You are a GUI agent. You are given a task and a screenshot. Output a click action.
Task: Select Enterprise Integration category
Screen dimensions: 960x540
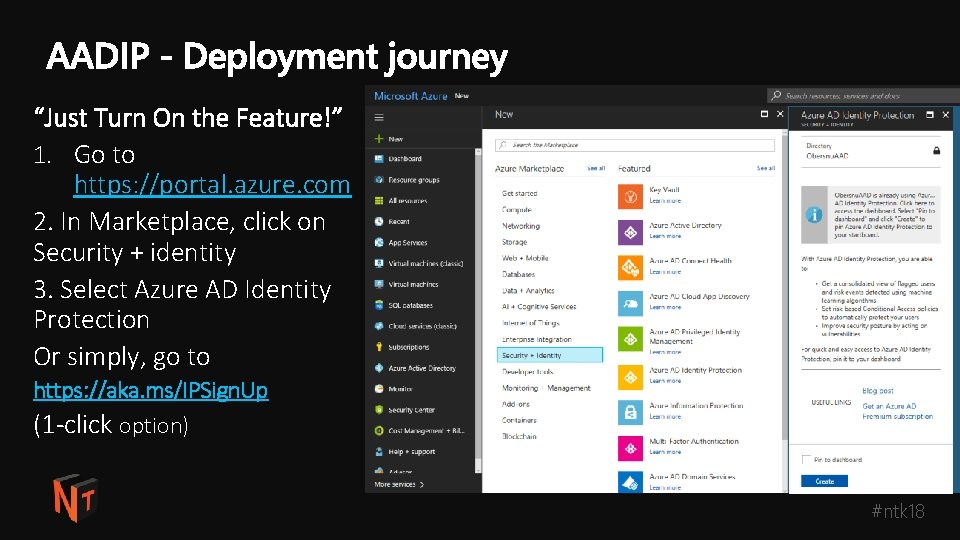click(x=536, y=339)
